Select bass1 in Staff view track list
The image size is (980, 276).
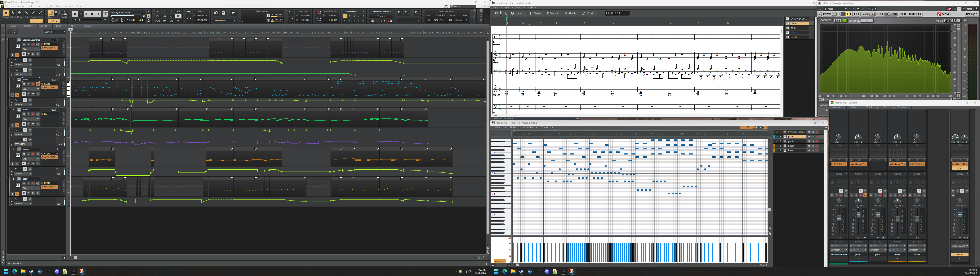799,37
